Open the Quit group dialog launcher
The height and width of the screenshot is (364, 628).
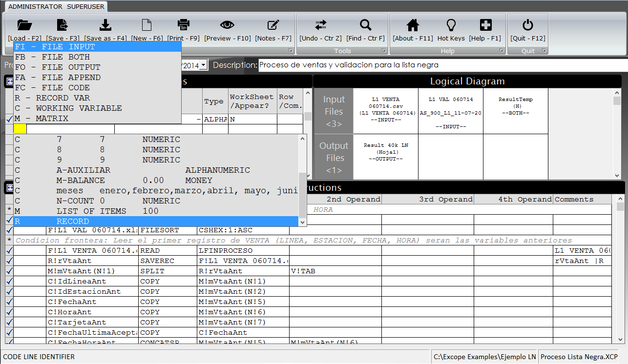point(544,51)
